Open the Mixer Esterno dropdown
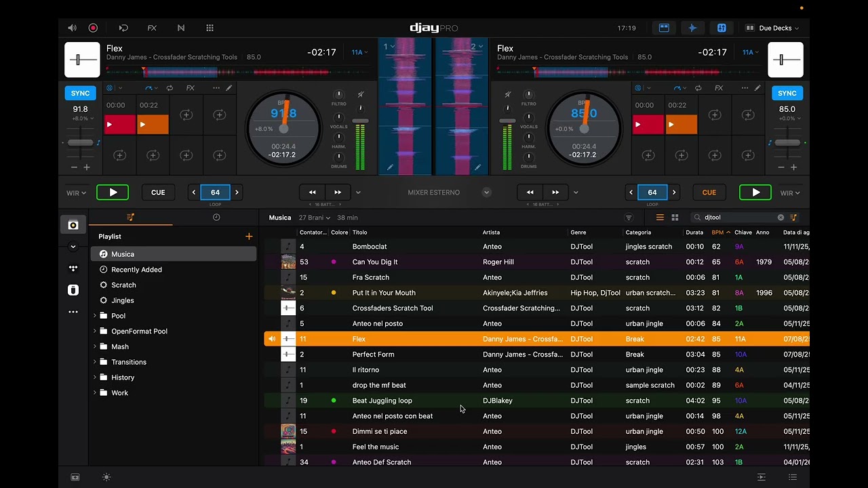The height and width of the screenshot is (488, 868). point(486,192)
